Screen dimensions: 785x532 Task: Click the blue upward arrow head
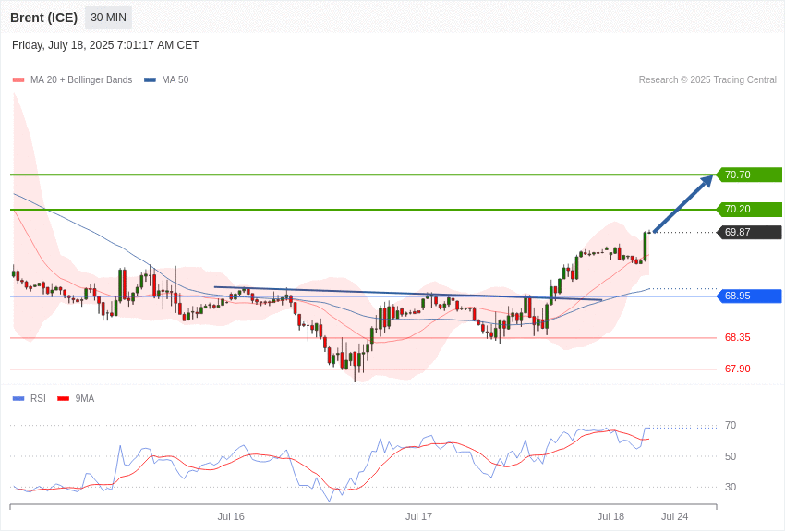[706, 181]
